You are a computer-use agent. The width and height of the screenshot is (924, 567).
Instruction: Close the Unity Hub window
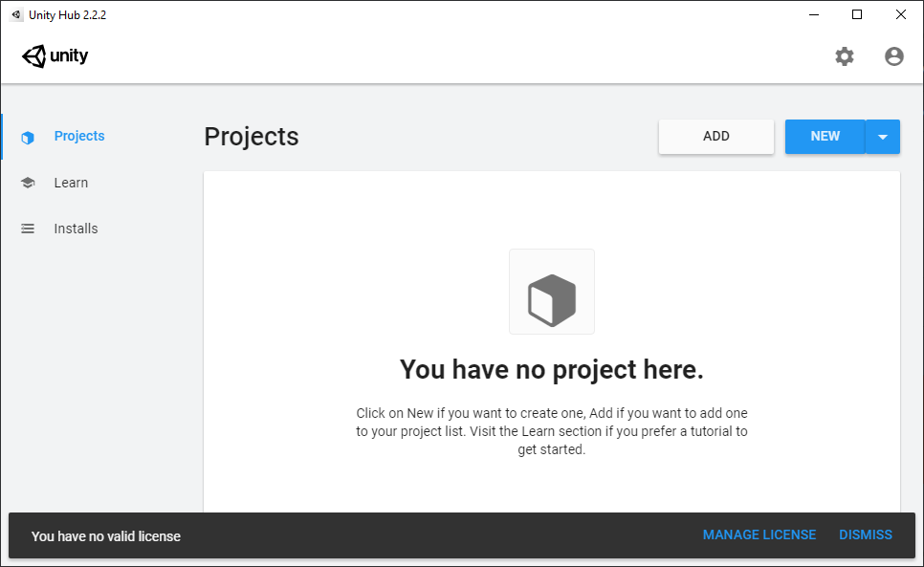900,14
